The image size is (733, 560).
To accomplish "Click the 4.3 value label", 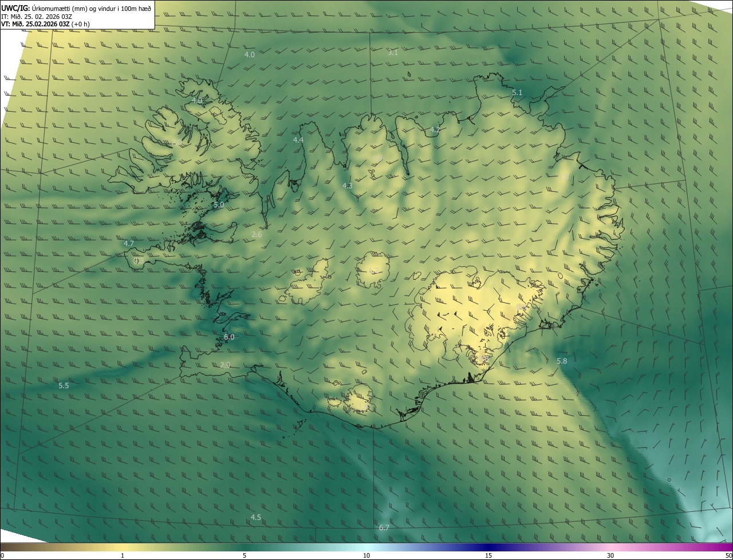I will [x=348, y=186].
